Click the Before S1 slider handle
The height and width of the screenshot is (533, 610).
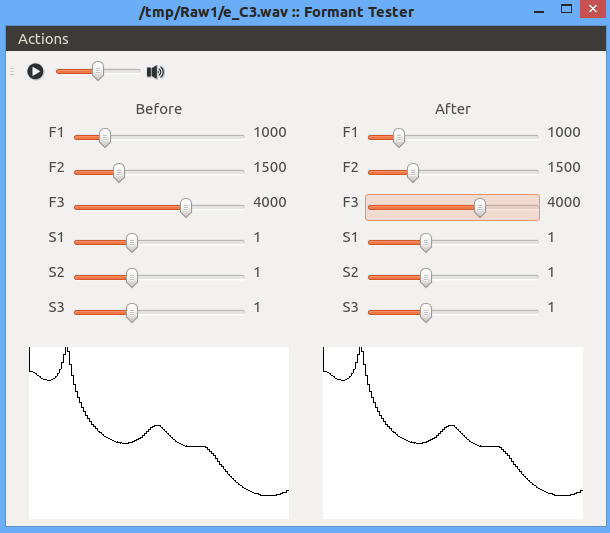(x=132, y=242)
